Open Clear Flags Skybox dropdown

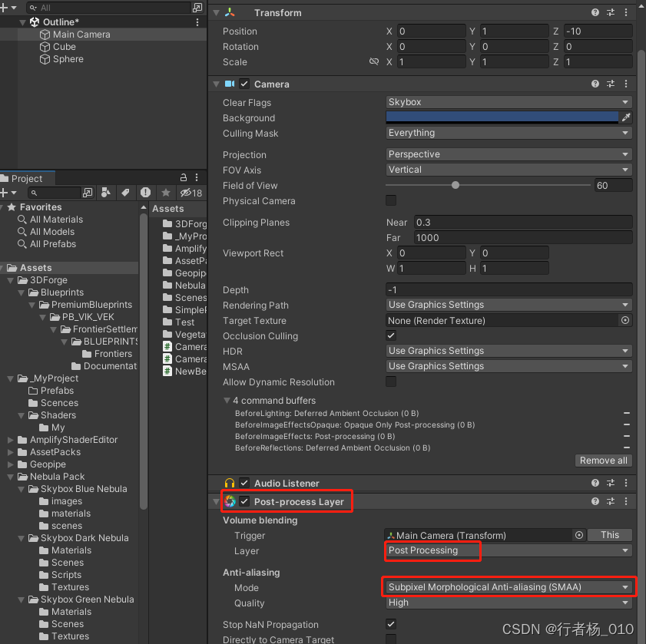click(509, 102)
